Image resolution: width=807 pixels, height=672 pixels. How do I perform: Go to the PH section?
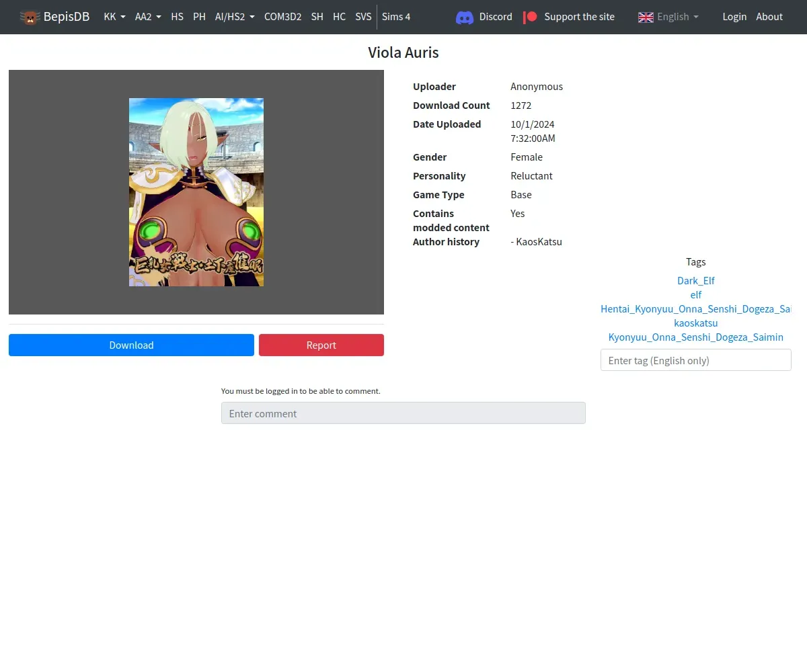(x=199, y=17)
